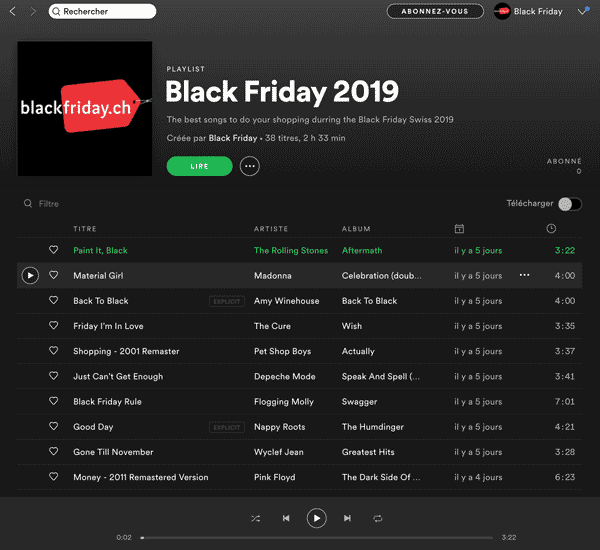
Task: Open The Dark Side Of album link
Action: tap(381, 478)
